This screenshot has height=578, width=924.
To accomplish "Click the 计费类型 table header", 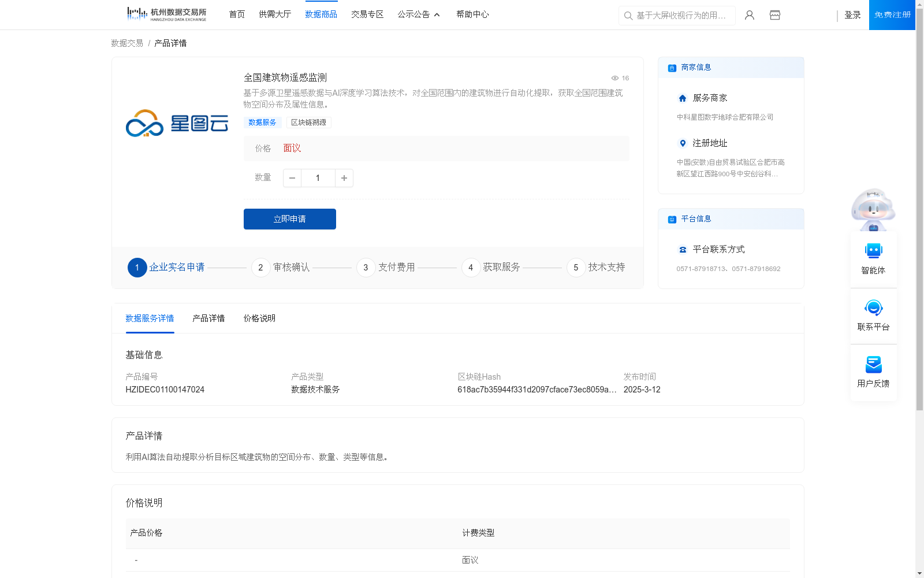I will (x=478, y=533).
